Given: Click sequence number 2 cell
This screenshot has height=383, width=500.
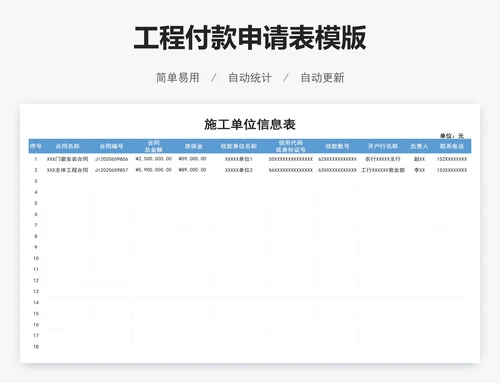Looking at the screenshot, I should pyautogui.click(x=36, y=170).
